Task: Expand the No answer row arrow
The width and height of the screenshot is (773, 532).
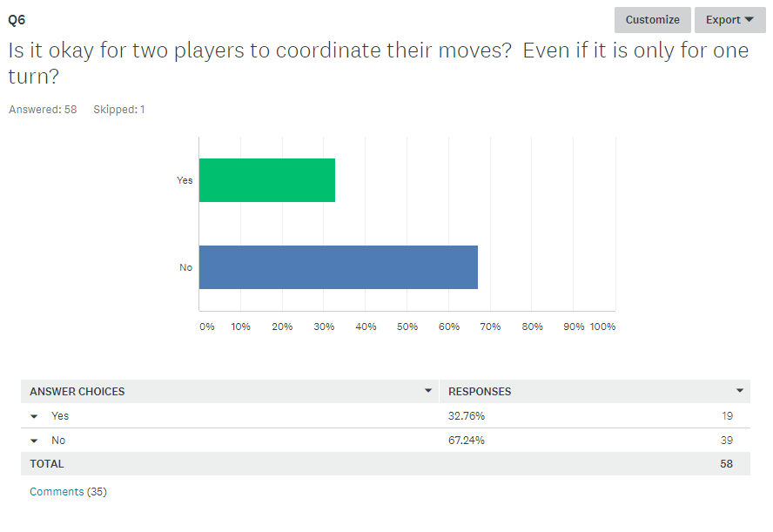Action: pyautogui.click(x=34, y=441)
